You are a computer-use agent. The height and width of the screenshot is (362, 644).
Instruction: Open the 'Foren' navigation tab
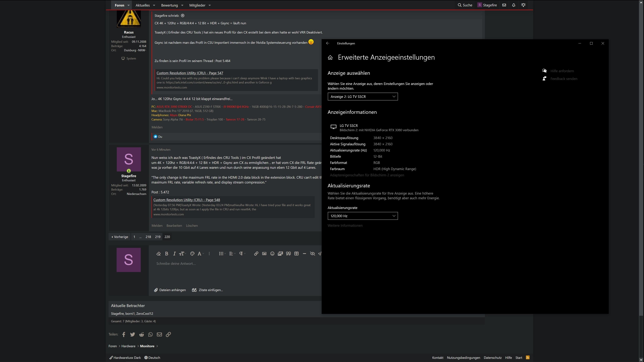coord(119,5)
